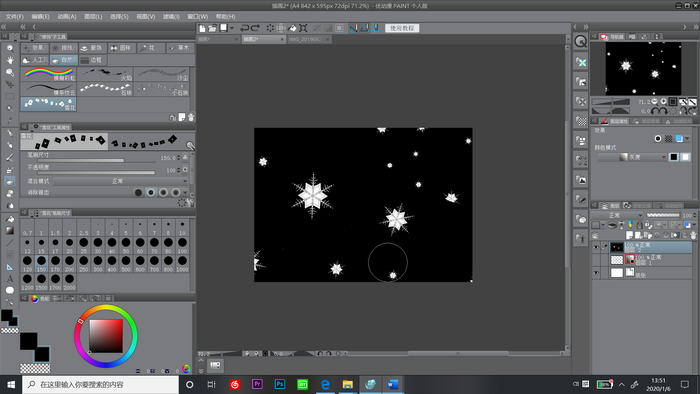
Task: Click the Fill bucket icon in the top command bar
Action: tap(292, 28)
